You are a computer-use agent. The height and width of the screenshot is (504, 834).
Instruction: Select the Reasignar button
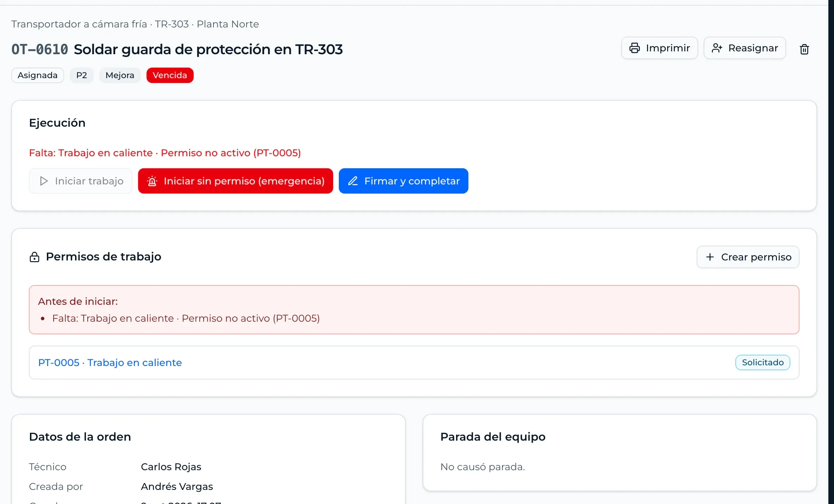[745, 48]
